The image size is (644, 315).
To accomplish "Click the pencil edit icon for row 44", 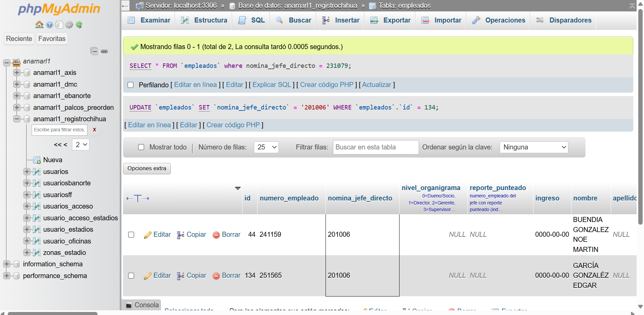I will tap(148, 235).
